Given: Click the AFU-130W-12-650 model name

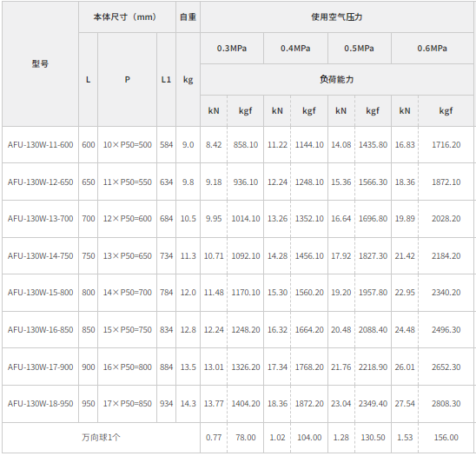Looking at the screenshot, I should click(40, 182).
